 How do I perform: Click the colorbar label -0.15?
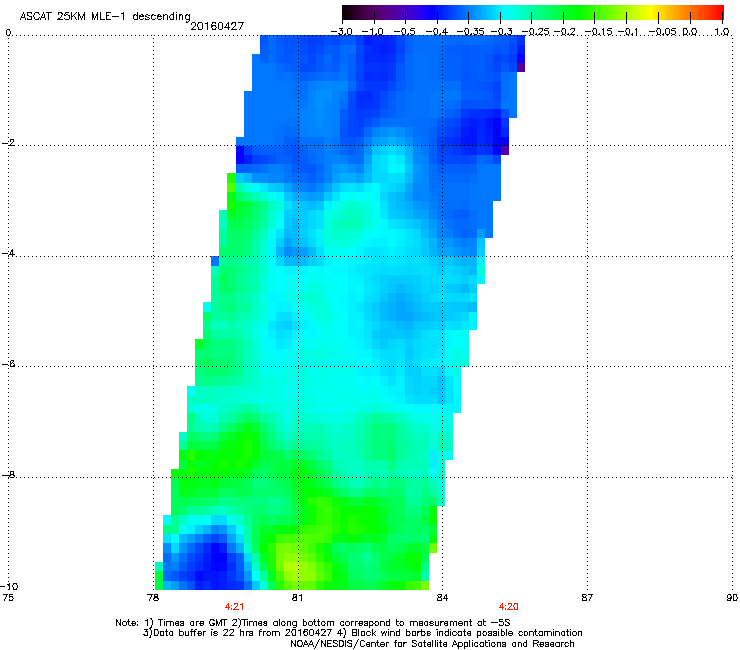click(598, 32)
